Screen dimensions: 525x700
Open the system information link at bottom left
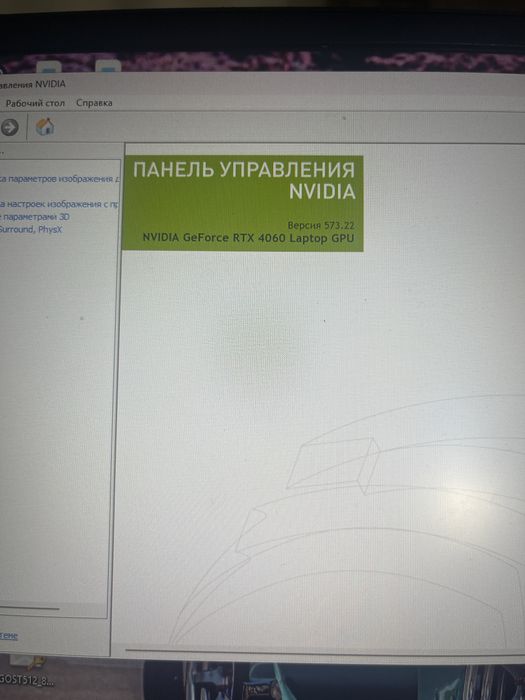(9, 636)
